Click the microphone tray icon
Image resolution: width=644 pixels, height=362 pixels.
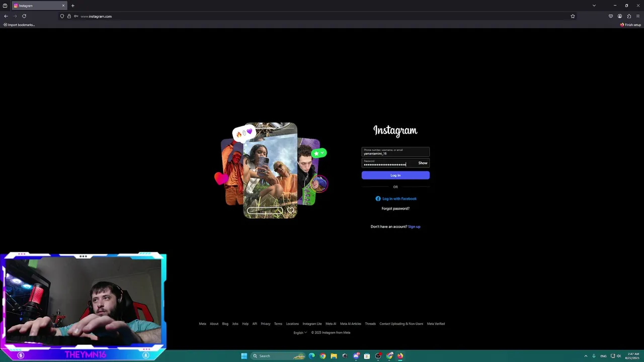coord(594,356)
